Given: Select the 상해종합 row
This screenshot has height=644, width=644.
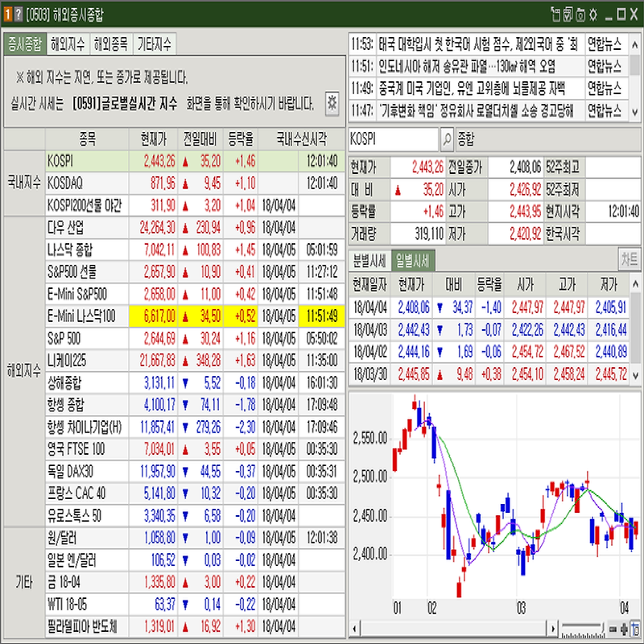Looking at the screenshot, I should 195,383.
